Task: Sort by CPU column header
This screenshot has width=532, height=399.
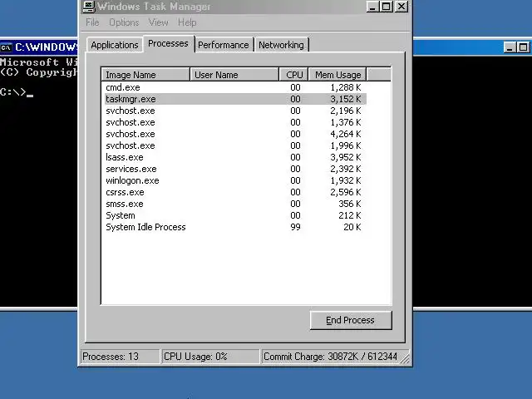Action: point(293,75)
